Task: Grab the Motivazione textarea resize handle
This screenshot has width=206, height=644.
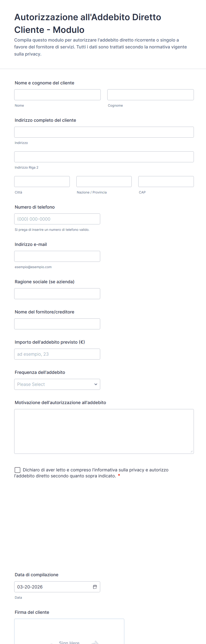Action: [x=191, y=451]
